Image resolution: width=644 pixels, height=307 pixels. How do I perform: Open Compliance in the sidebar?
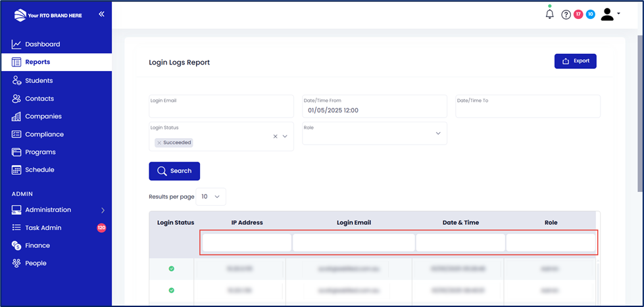click(x=44, y=134)
